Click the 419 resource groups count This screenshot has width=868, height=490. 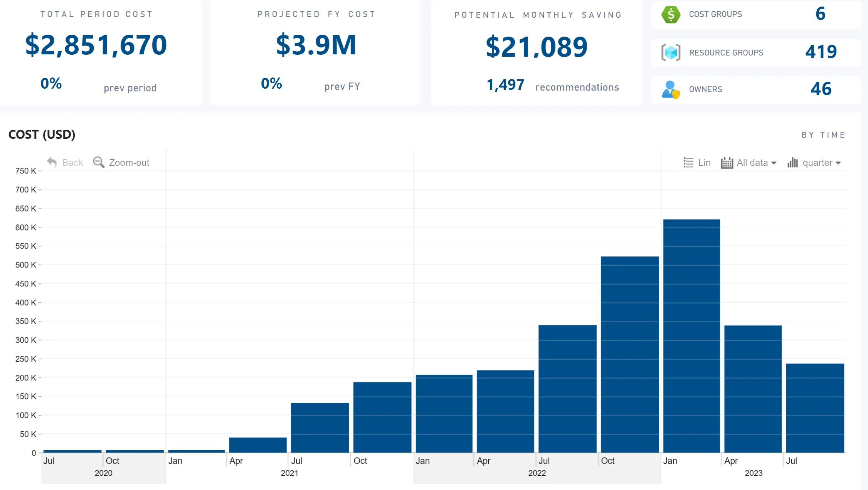821,52
